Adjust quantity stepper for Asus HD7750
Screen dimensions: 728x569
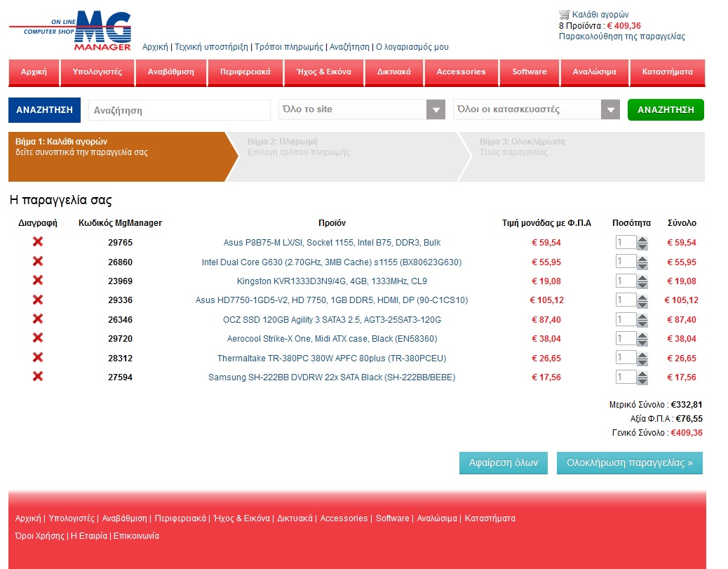[642, 301]
